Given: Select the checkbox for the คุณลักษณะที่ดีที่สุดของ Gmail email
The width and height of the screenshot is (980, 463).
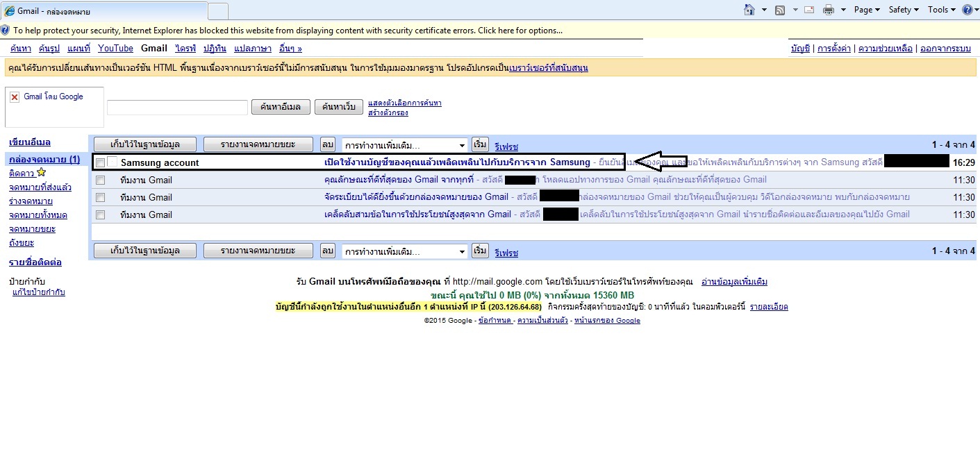Looking at the screenshot, I should coord(101,180).
